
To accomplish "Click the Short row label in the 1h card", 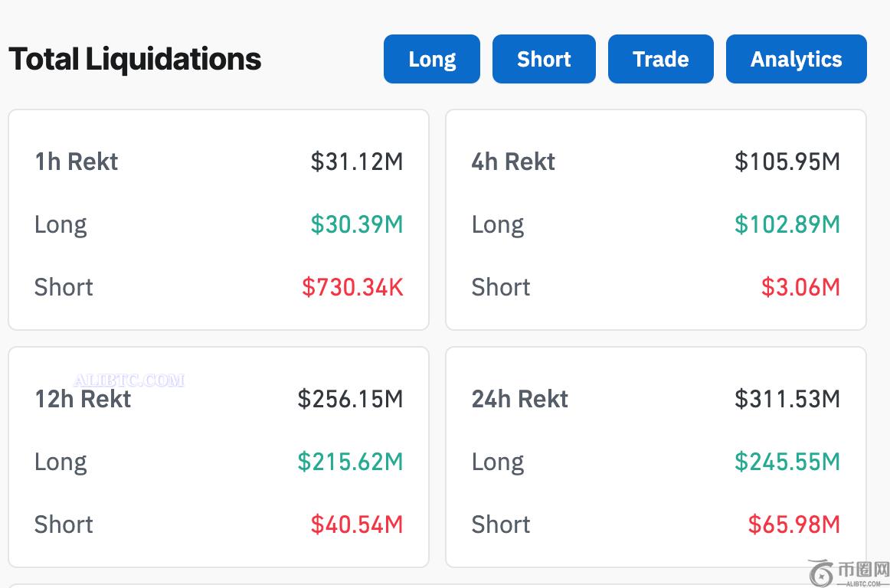I will click(x=64, y=287).
